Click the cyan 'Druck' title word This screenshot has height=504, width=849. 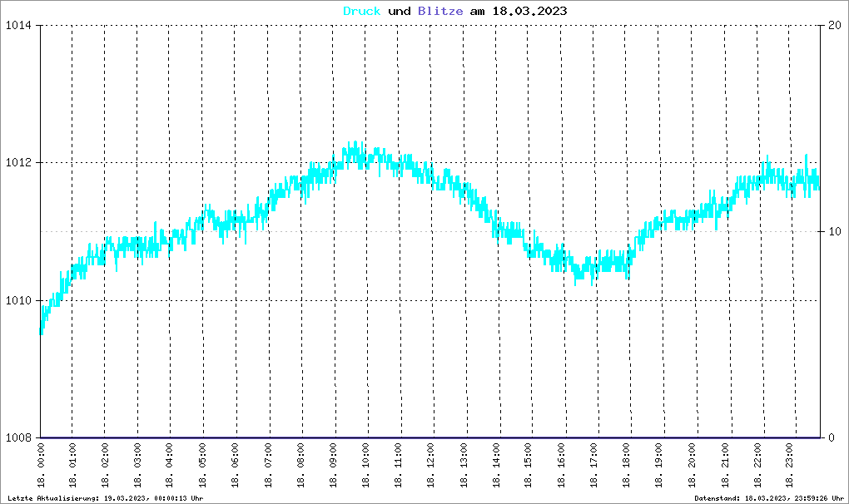click(362, 11)
